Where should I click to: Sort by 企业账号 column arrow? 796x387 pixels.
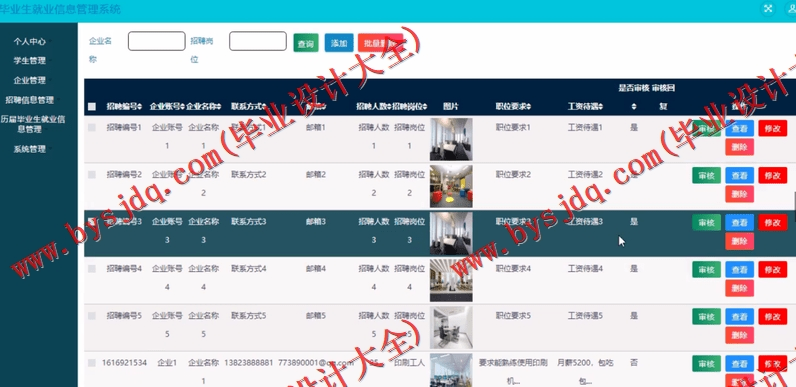point(182,107)
